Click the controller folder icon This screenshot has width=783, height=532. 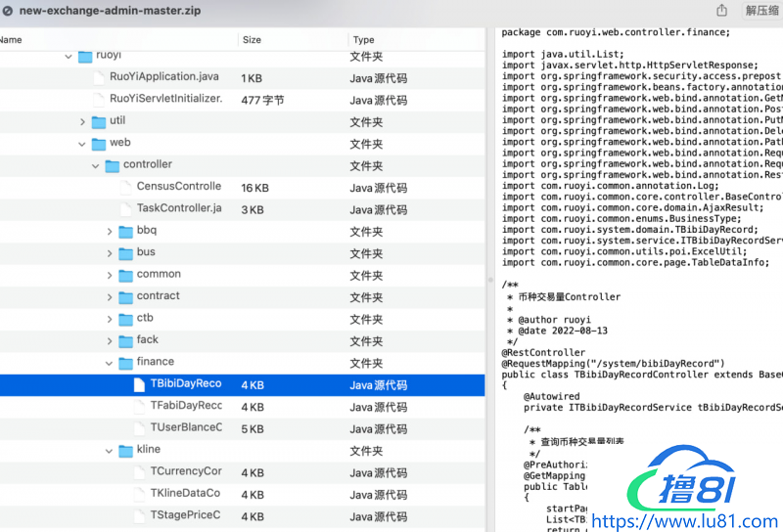pyautogui.click(x=112, y=165)
